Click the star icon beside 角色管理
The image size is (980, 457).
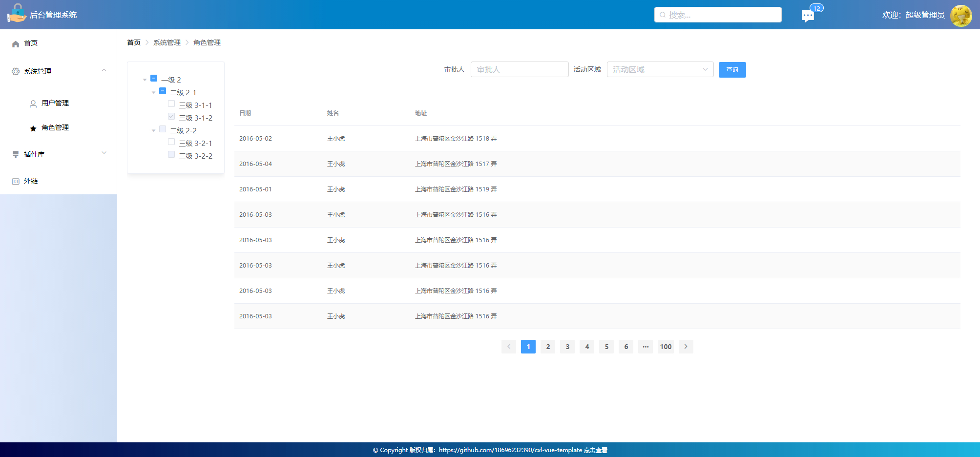[33, 128]
